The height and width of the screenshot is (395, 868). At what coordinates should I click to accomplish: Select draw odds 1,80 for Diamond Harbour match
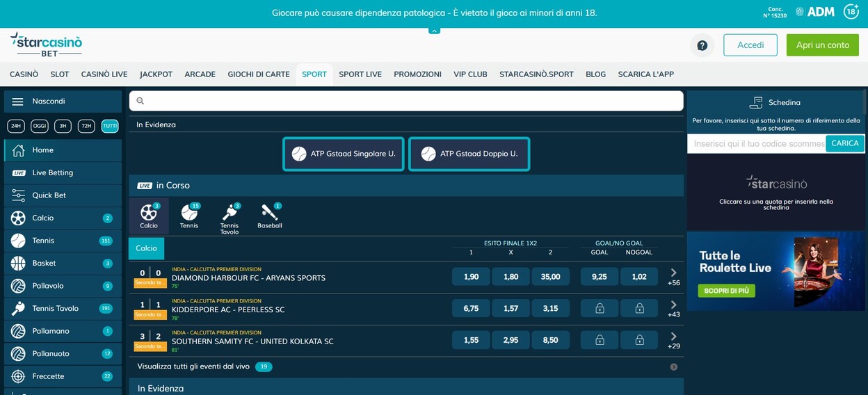[511, 277]
